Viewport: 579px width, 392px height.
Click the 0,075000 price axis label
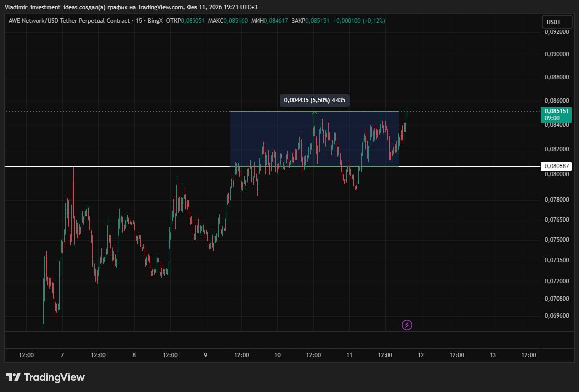(x=557, y=239)
